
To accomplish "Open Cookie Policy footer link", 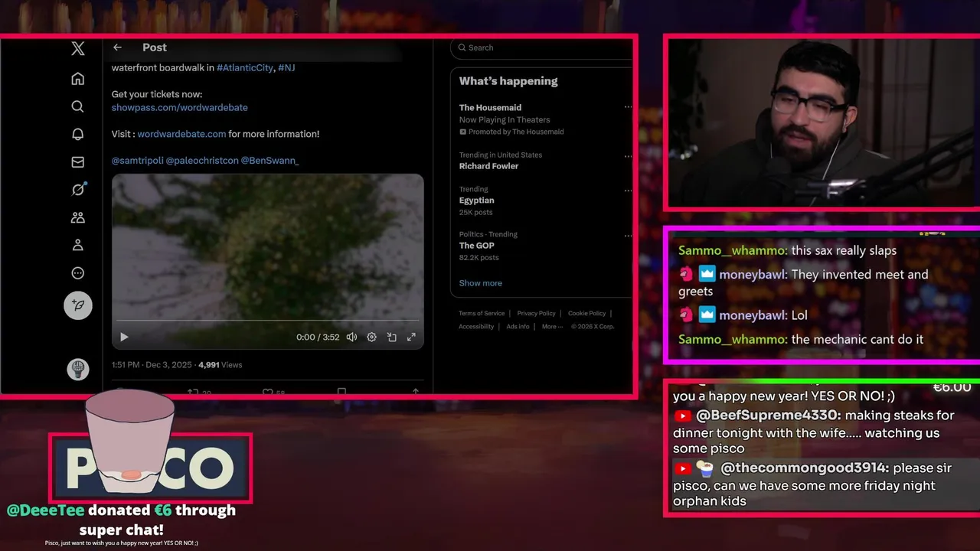I will [x=587, y=313].
